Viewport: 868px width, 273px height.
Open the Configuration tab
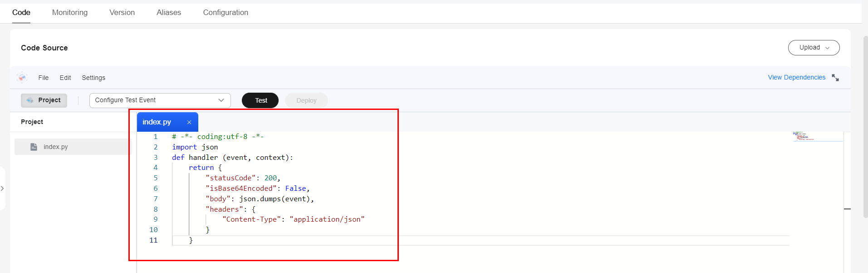[x=226, y=12]
